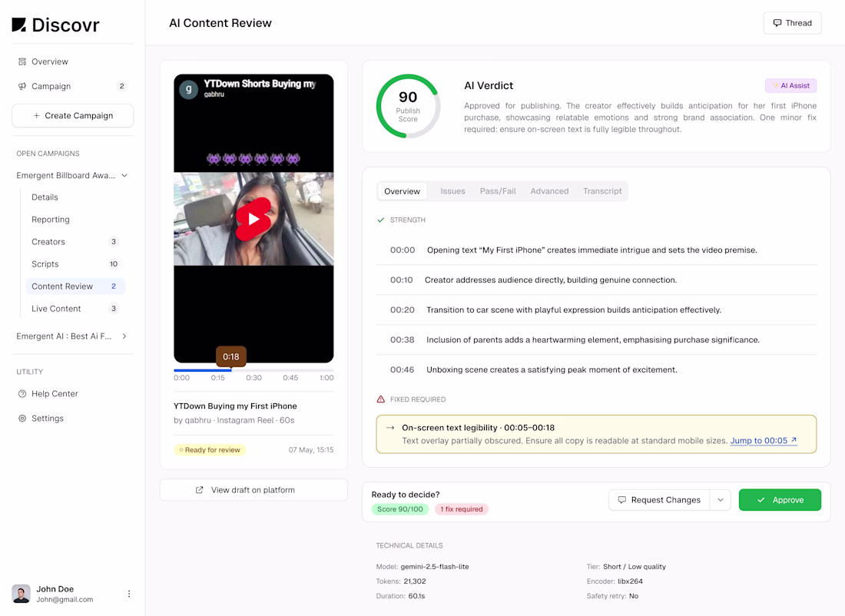
Task: Click the Create Campaign button
Action: [x=73, y=115]
